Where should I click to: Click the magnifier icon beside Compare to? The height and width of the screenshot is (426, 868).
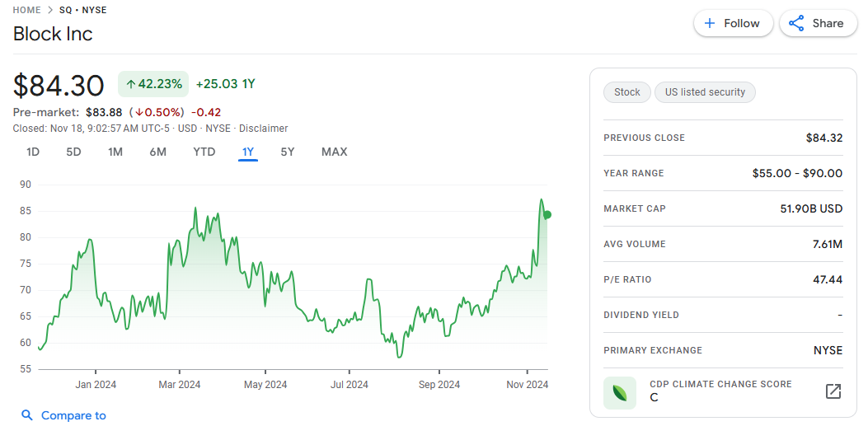(27, 415)
